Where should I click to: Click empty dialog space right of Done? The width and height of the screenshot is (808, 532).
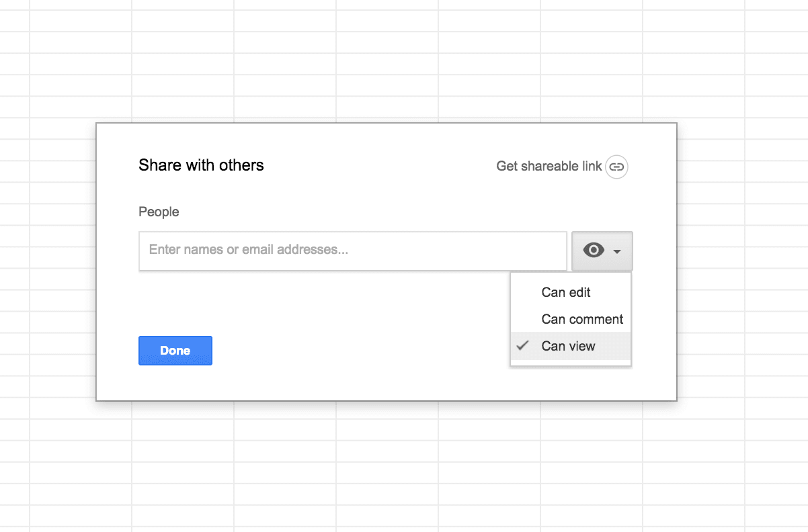pos(356,351)
